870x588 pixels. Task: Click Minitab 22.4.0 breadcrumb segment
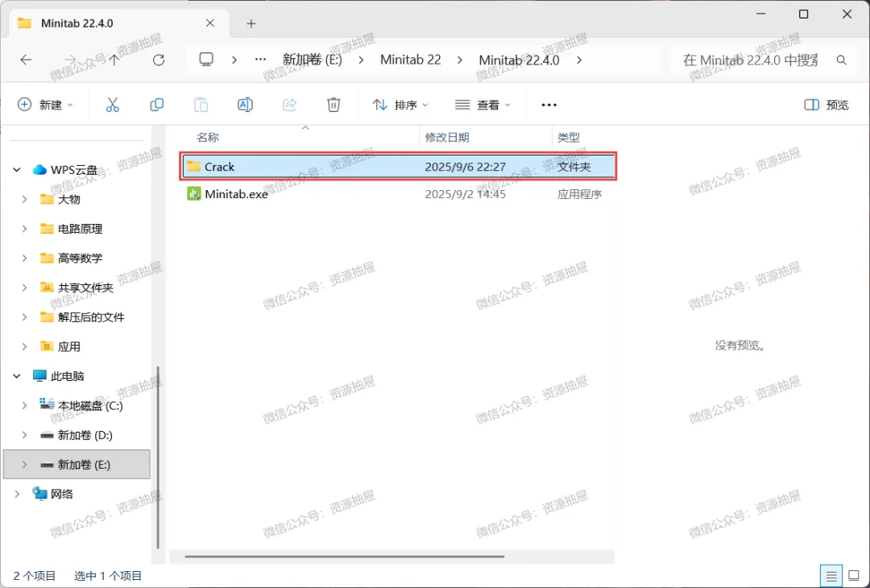[x=520, y=60]
